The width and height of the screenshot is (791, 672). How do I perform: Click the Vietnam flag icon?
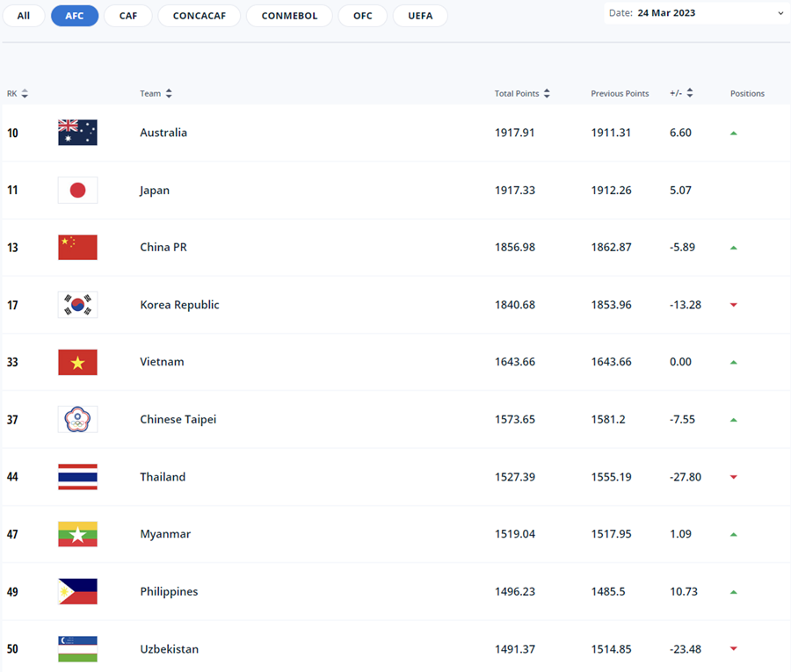click(x=77, y=362)
